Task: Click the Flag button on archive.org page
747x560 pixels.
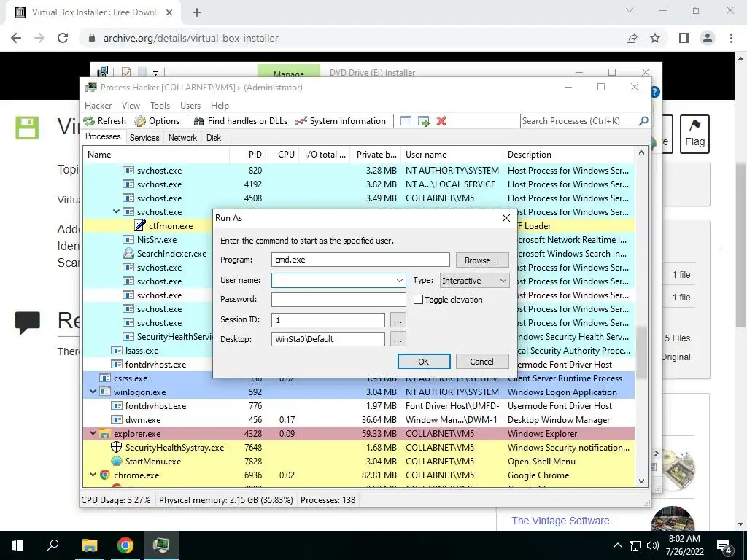Action: coord(694,134)
